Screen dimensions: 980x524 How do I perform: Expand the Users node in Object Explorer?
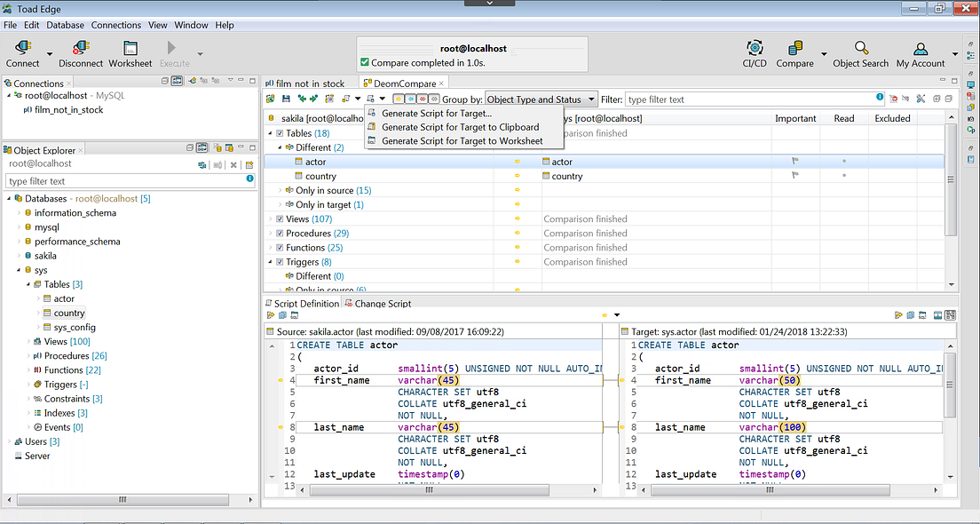click(x=9, y=441)
